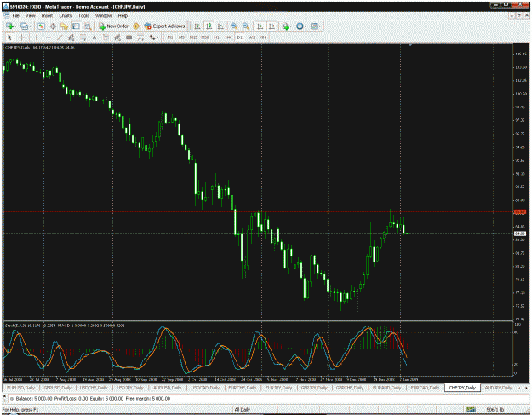This screenshot has width=532, height=415.
Task: Click the Templates icon
Action: [314, 26]
